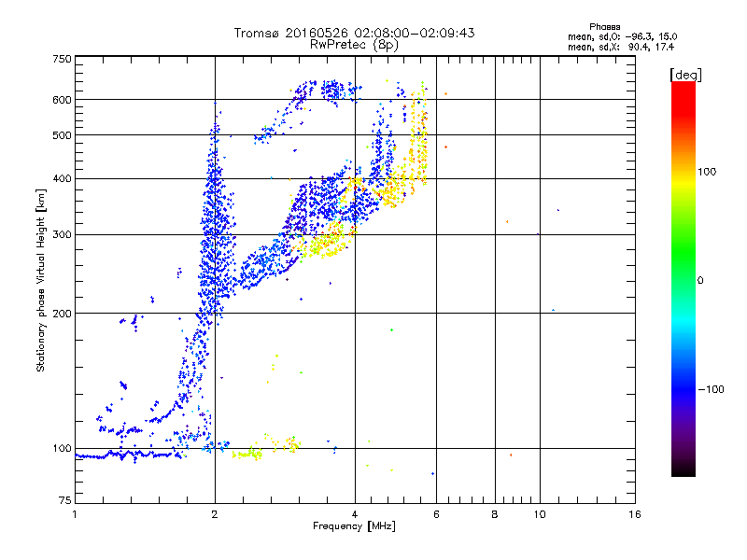
Task: Click the x-axis label "4"
Action: [355, 514]
